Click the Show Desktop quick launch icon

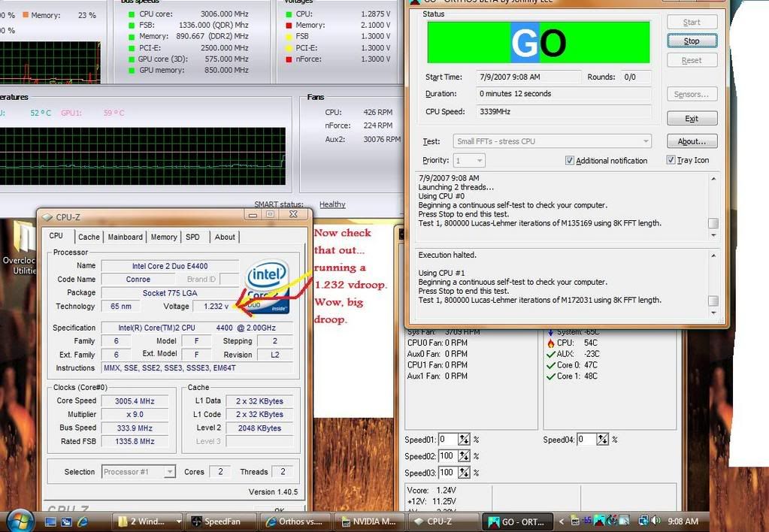pos(50,521)
